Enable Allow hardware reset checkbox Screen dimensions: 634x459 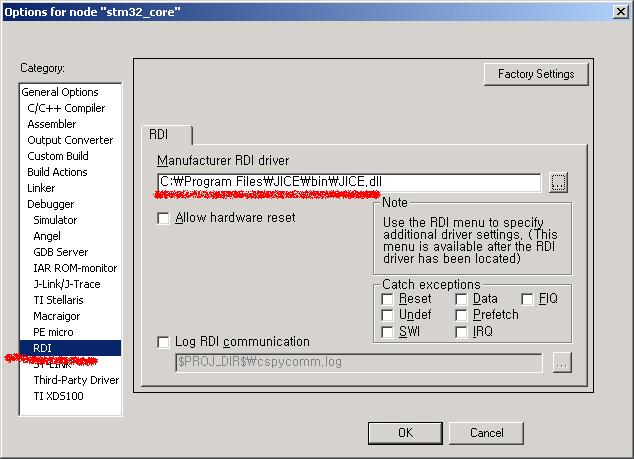164,218
